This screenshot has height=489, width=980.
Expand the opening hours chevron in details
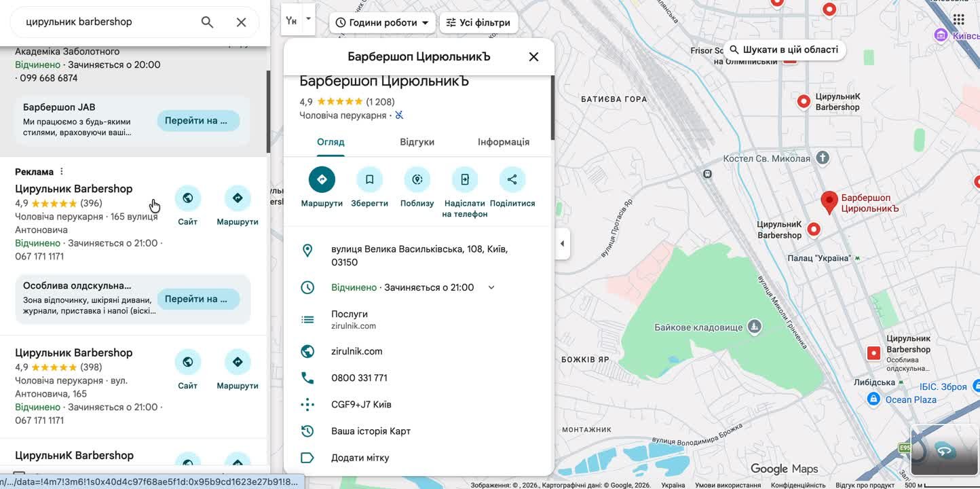point(491,287)
